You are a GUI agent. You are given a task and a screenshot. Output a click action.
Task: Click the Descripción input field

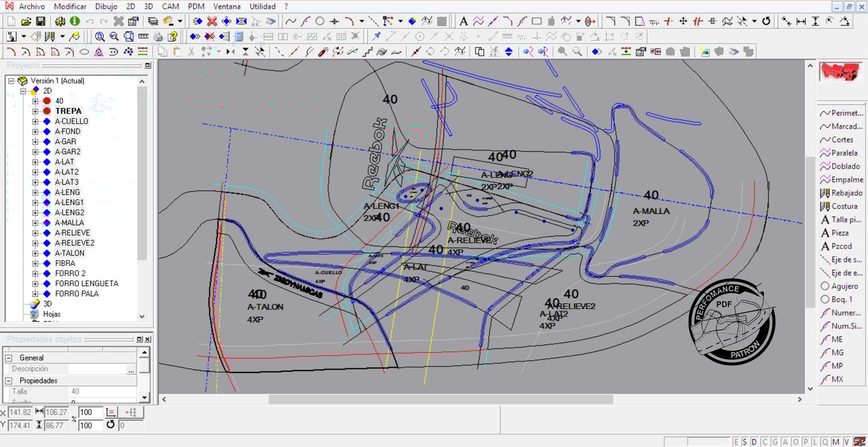click(97, 369)
